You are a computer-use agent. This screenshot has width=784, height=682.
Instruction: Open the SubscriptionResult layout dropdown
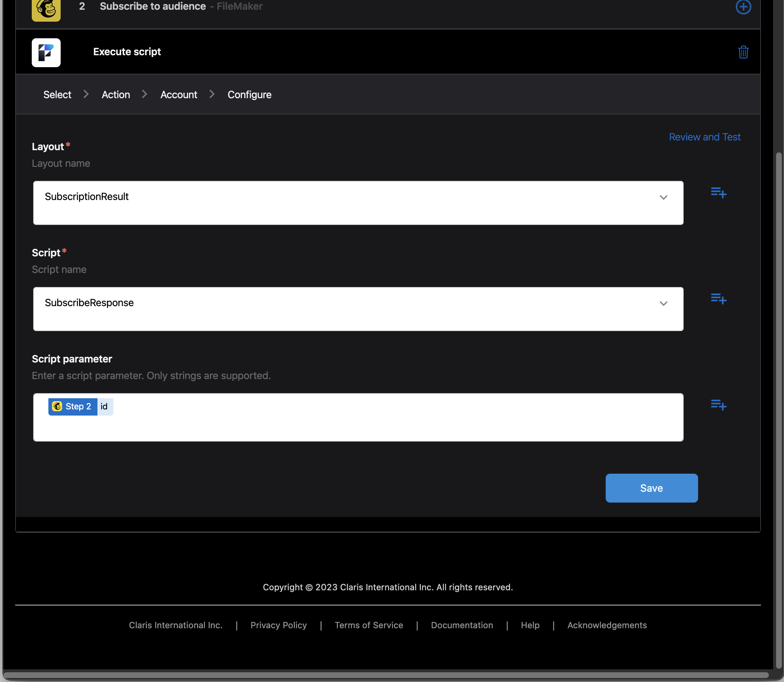pos(664,197)
